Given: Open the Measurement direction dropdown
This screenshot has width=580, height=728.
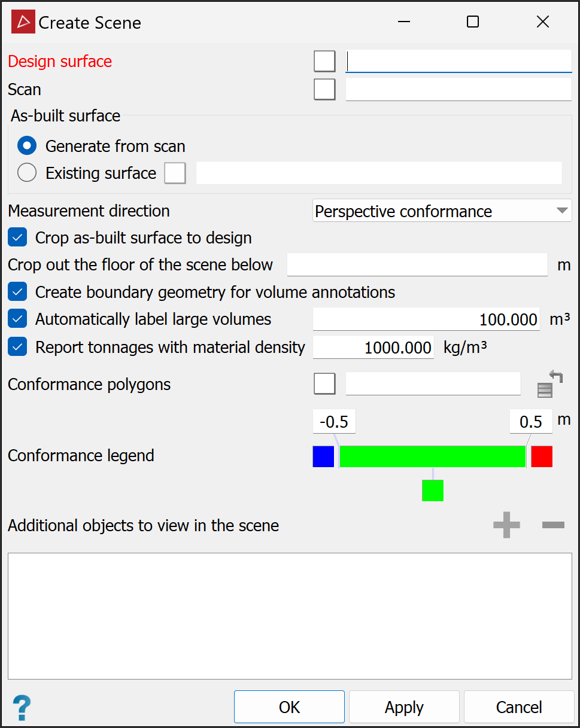Looking at the screenshot, I should [442, 211].
